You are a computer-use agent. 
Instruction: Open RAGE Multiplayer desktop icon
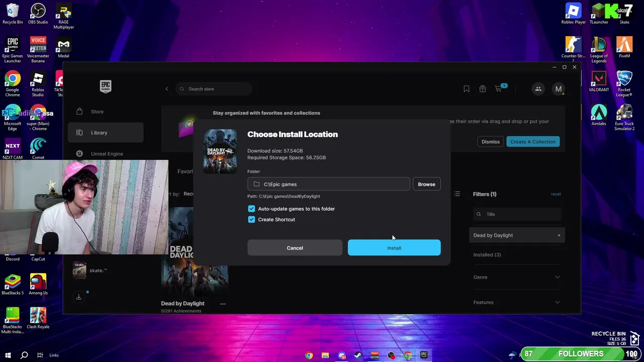pyautogui.click(x=63, y=16)
